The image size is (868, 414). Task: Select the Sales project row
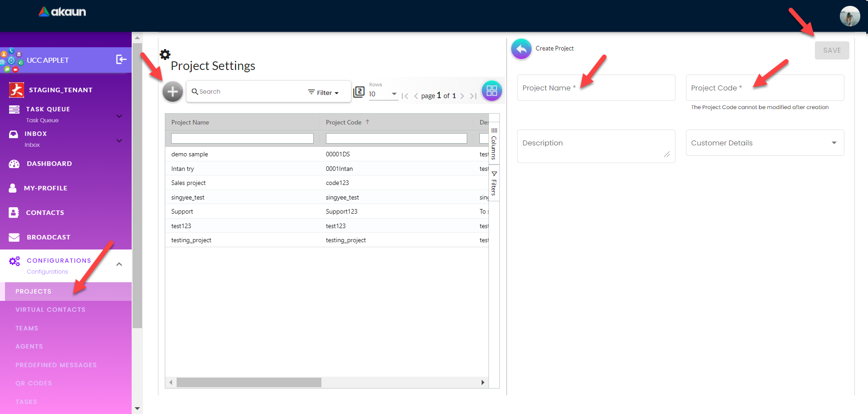(188, 183)
